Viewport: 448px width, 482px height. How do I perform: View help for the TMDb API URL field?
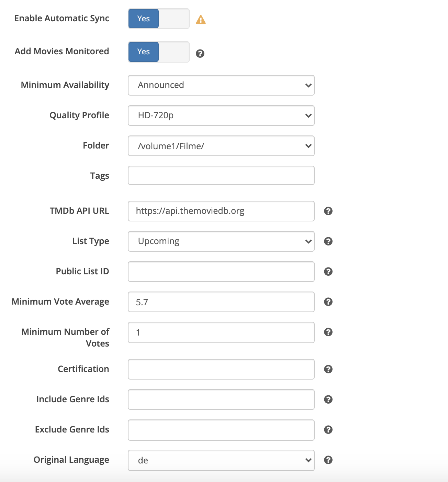(x=328, y=211)
